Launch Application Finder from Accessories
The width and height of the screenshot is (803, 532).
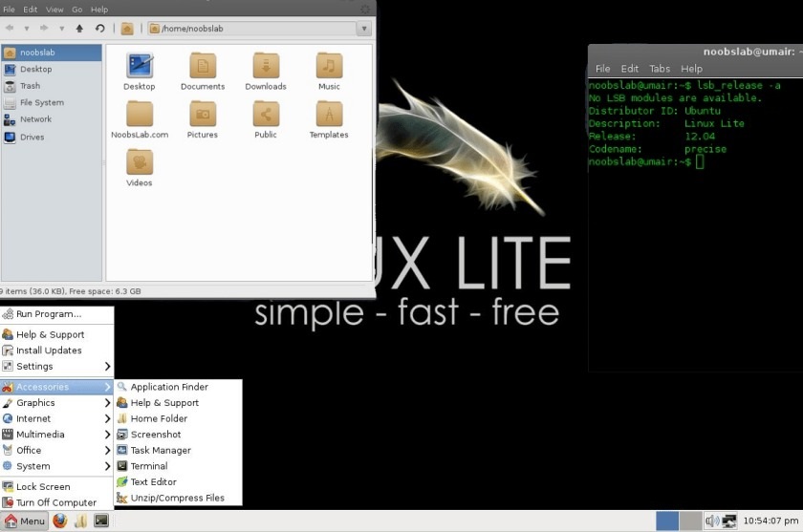pyautogui.click(x=178, y=387)
